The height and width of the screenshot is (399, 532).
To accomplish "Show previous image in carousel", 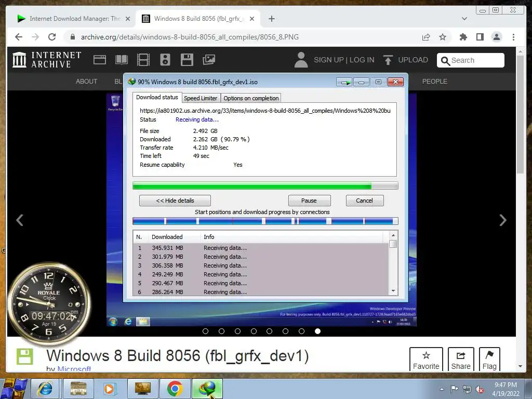I will click(20, 220).
